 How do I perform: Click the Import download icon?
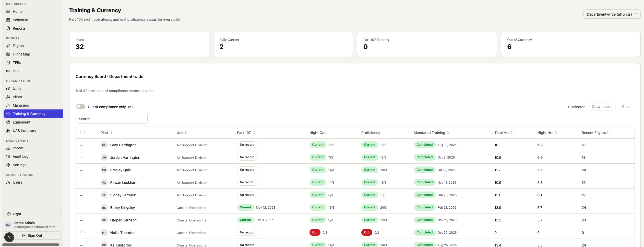[8, 148]
